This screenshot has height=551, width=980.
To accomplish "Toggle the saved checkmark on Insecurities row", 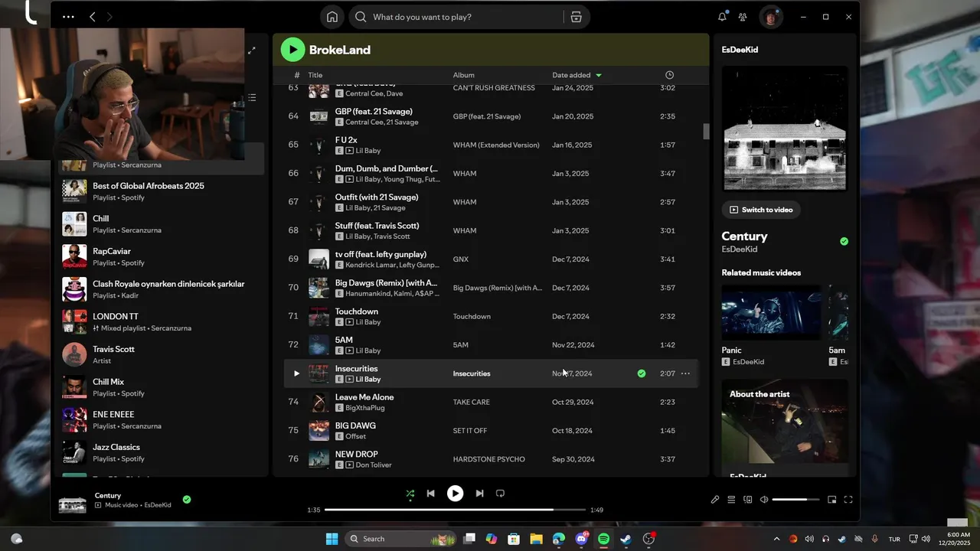I will 642,373.
